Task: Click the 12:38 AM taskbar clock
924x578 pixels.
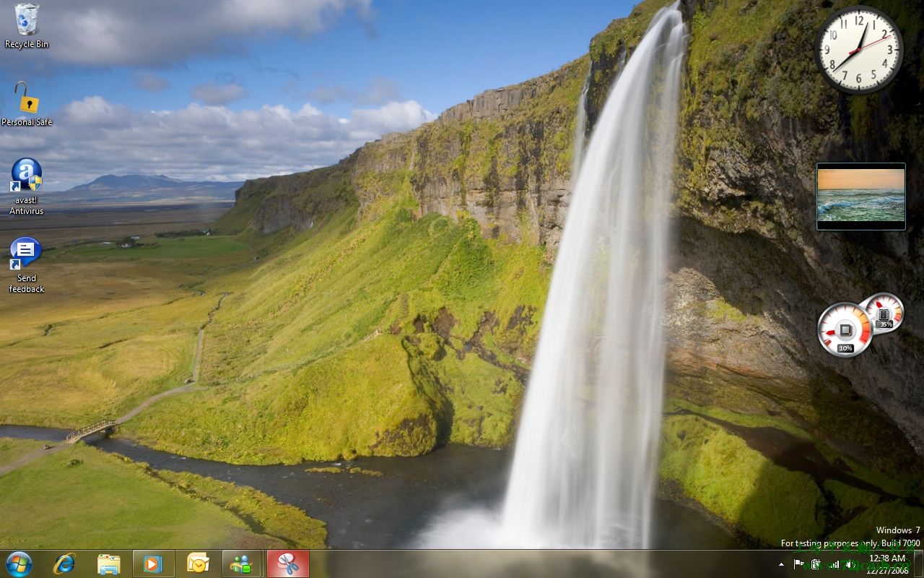Action: [887, 564]
